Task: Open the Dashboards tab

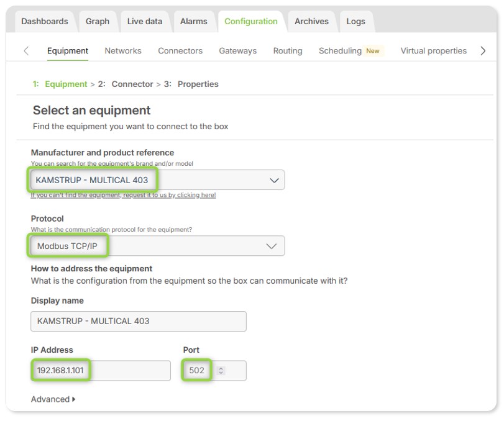Action: pos(45,22)
